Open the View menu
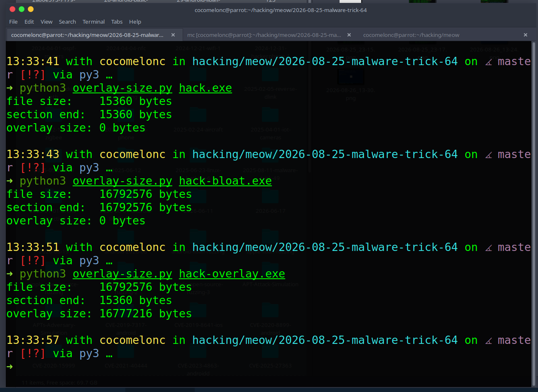The height and width of the screenshot is (392, 538). [x=46, y=22]
